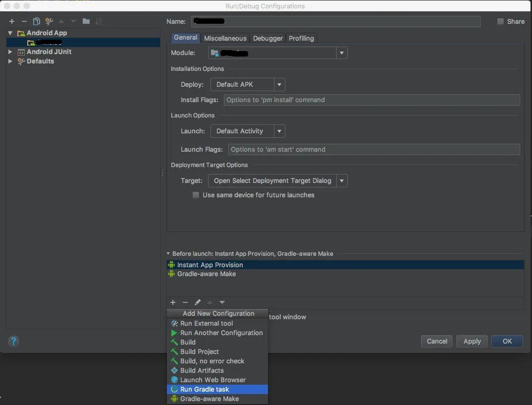This screenshot has height=405, width=532.
Task: Click the Install Flags input field
Action: (x=372, y=100)
